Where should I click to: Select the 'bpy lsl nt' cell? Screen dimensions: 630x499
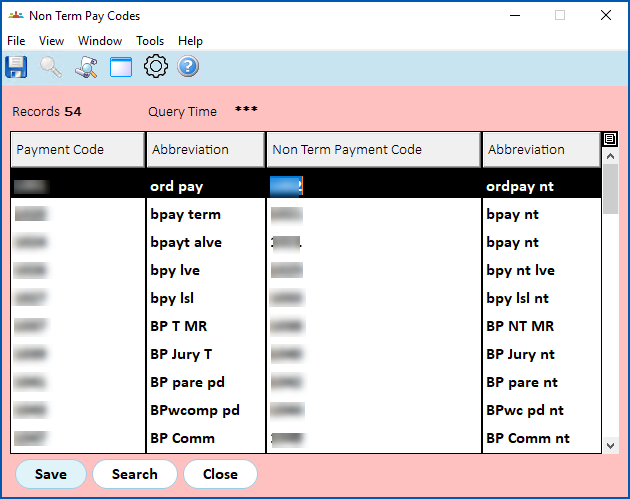pyautogui.click(x=542, y=298)
